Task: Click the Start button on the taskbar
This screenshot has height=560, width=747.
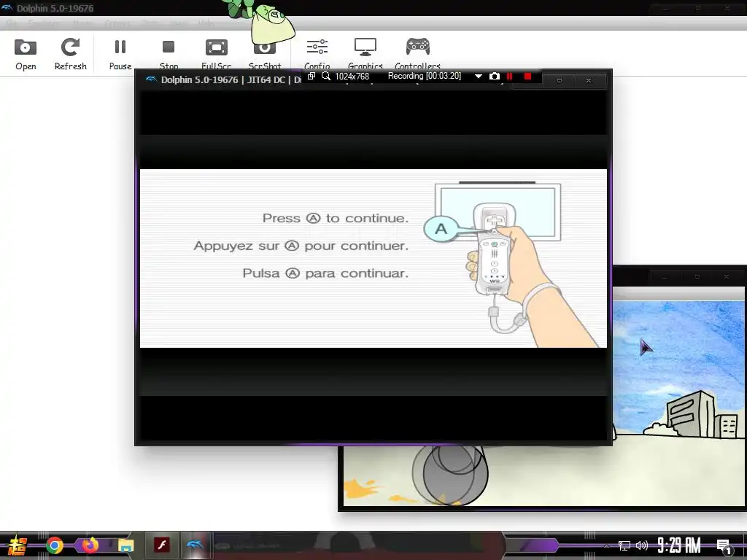Action: point(18,545)
